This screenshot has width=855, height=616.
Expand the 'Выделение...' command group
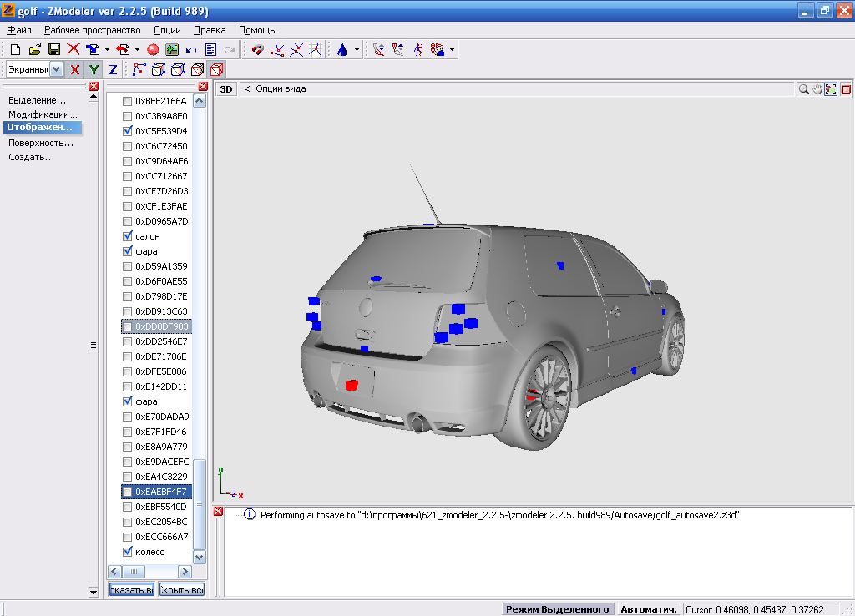pyautogui.click(x=37, y=100)
